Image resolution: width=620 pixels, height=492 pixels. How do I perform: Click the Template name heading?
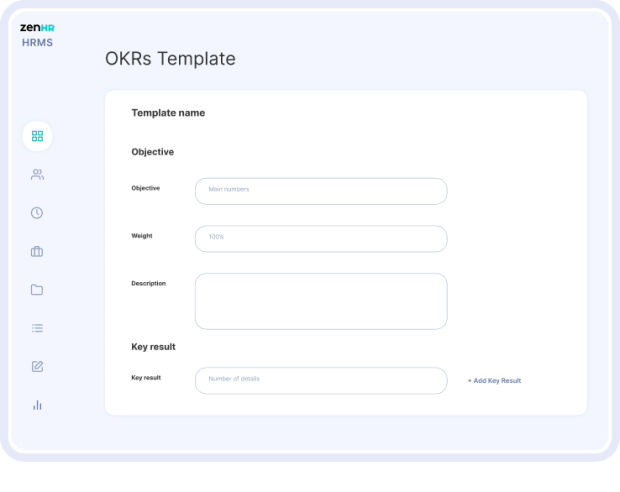click(168, 113)
